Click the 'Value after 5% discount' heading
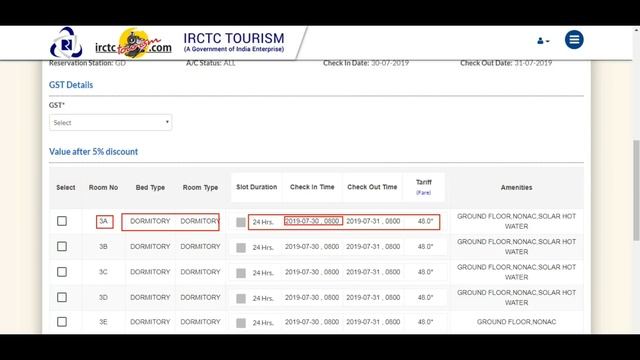 coord(93,151)
